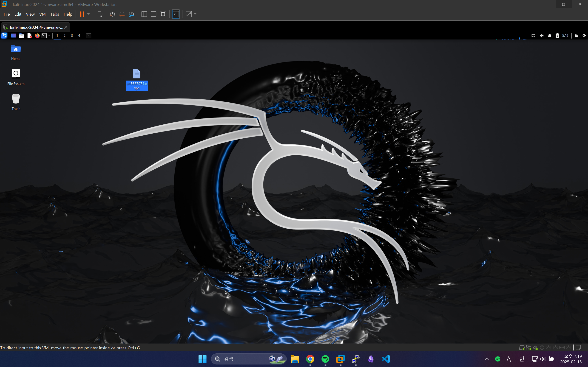Open the Trash on desktop
The height and width of the screenshot is (367, 588).
coord(16,99)
